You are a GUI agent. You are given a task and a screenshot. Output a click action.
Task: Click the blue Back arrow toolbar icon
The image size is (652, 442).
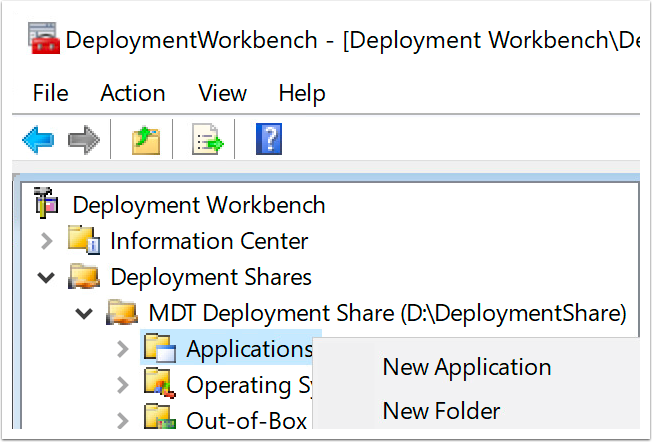tap(38, 139)
